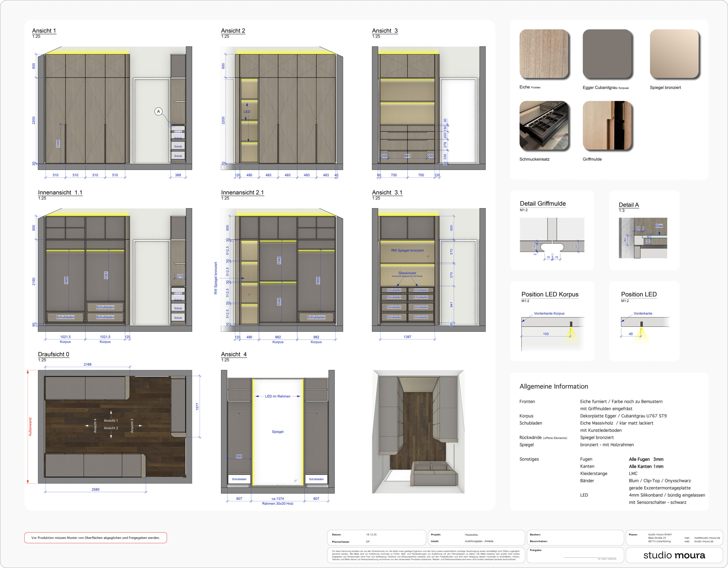Click the studio moura logo
The image size is (728, 568).
(674, 555)
